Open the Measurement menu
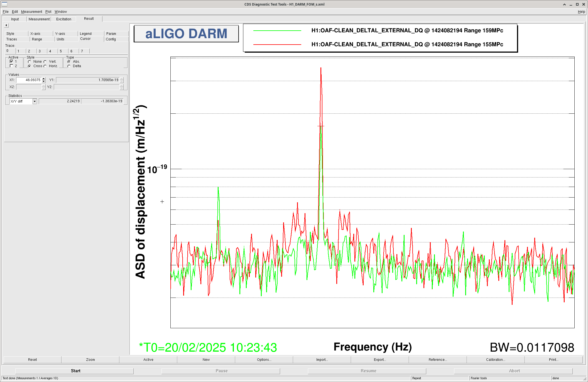The height and width of the screenshot is (382, 588). click(31, 12)
